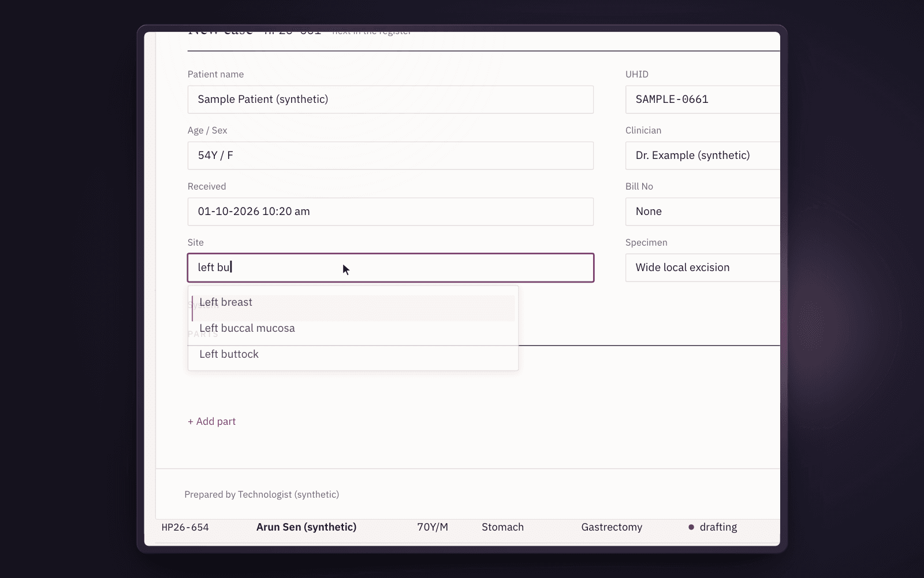Click the 'drafting' status indicator
Viewport: 924px width, 578px height.
713,527
